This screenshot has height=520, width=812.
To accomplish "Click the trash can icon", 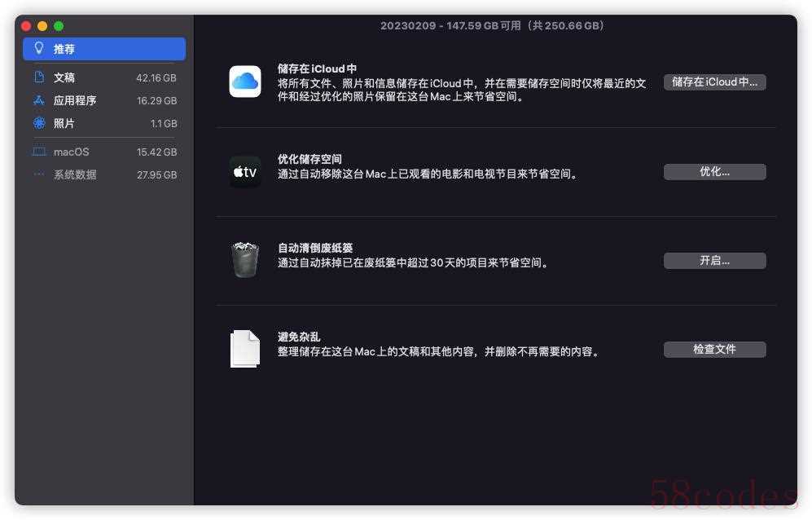I will (245, 260).
